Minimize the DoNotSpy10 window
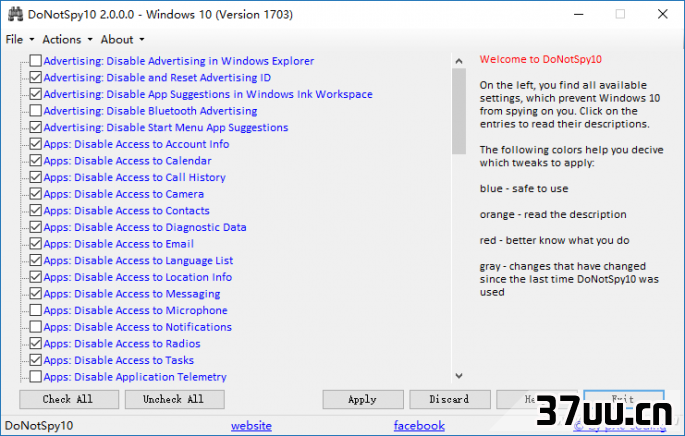Image resolution: width=685 pixels, height=436 pixels. tap(579, 14)
